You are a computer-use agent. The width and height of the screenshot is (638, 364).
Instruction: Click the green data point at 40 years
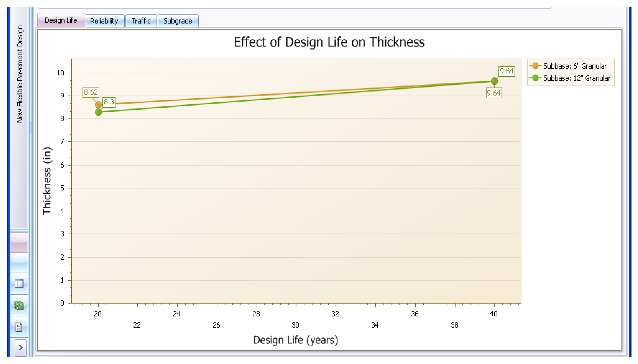[x=494, y=81]
